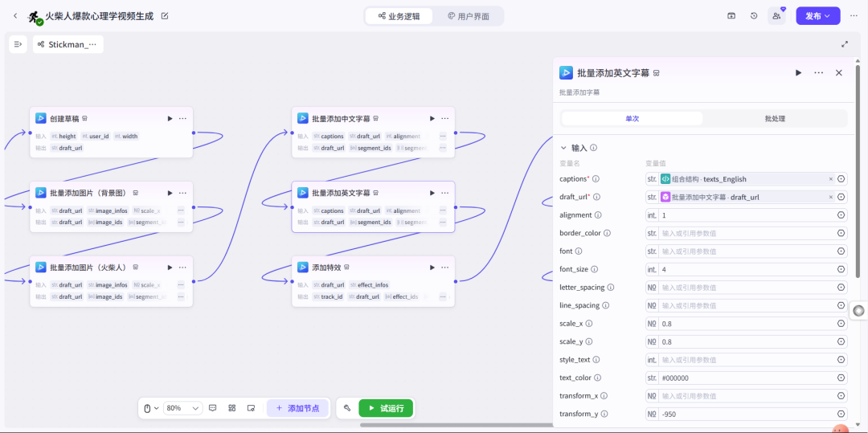Screen dimensions: 868x433
Task: Open reference picker icon on the alignment row
Action: coord(841,215)
